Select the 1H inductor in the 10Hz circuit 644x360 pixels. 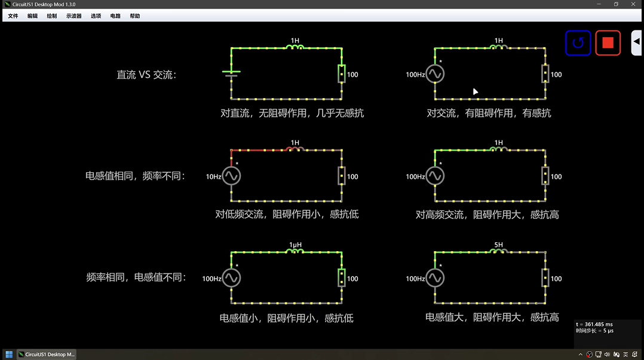tap(295, 149)
